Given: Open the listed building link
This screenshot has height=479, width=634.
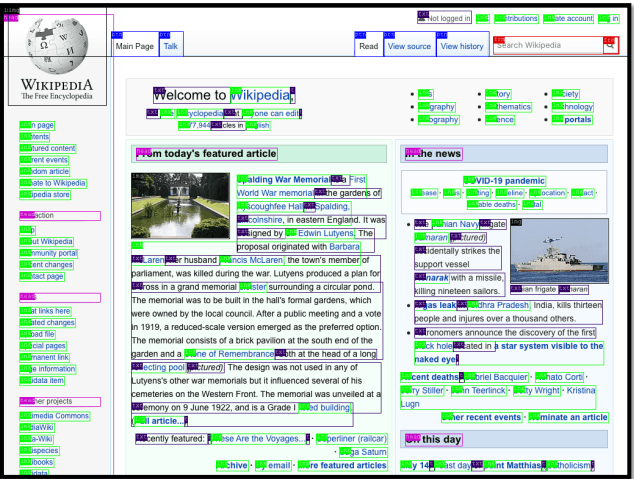Looking at the screenshot, I should (325, 407).
